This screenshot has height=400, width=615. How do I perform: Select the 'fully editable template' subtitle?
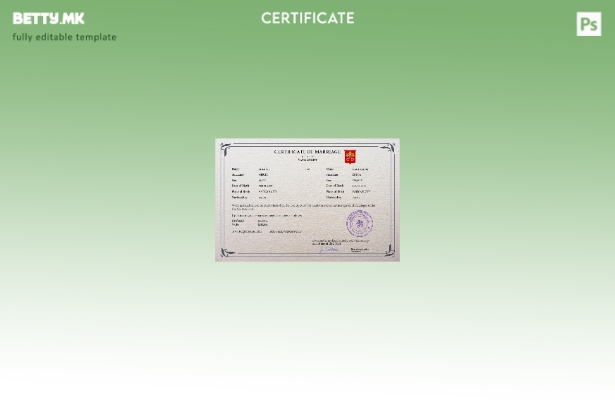pos(64,37)
